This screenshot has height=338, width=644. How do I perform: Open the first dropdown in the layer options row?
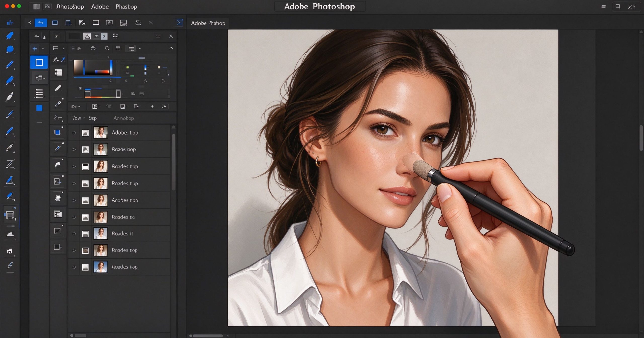(76, 106)
